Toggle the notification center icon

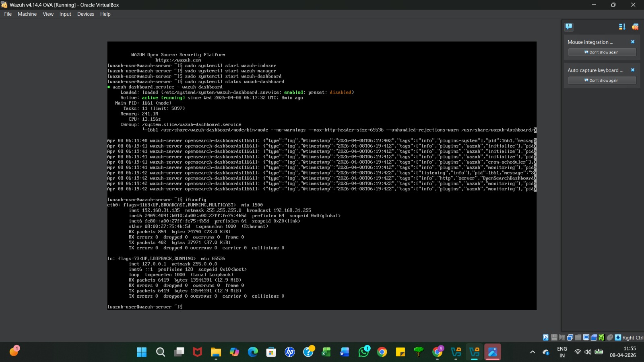pyautogui.click(x=569, y=27)
